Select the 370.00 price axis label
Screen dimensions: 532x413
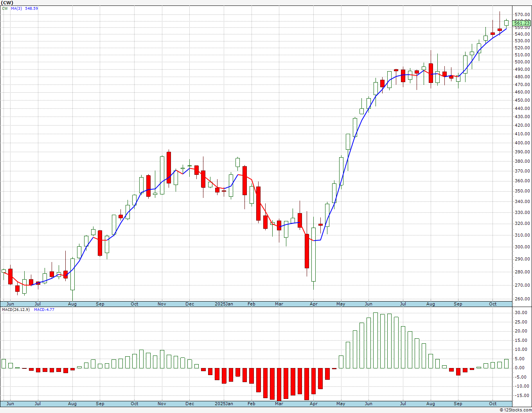point(522,171)
